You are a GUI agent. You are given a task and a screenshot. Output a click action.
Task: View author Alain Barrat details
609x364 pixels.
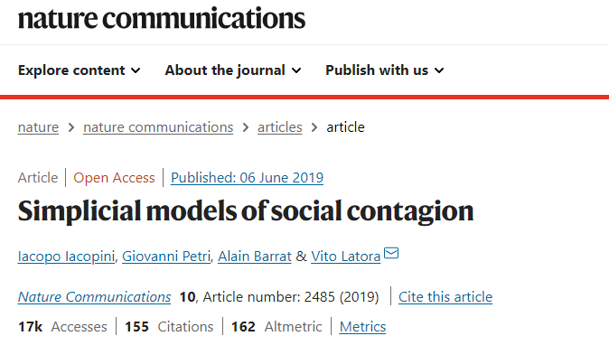253,257
